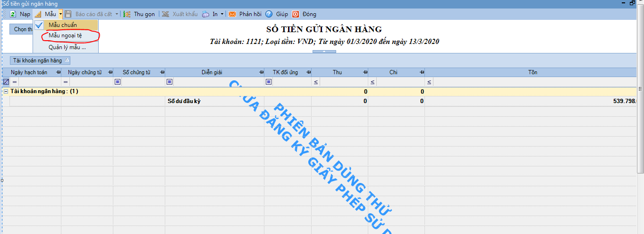This screenshot has height=234, width=644.
Task: Pin the TK đối ứng column
Action: pyautogui.click(x=309, y=72)
